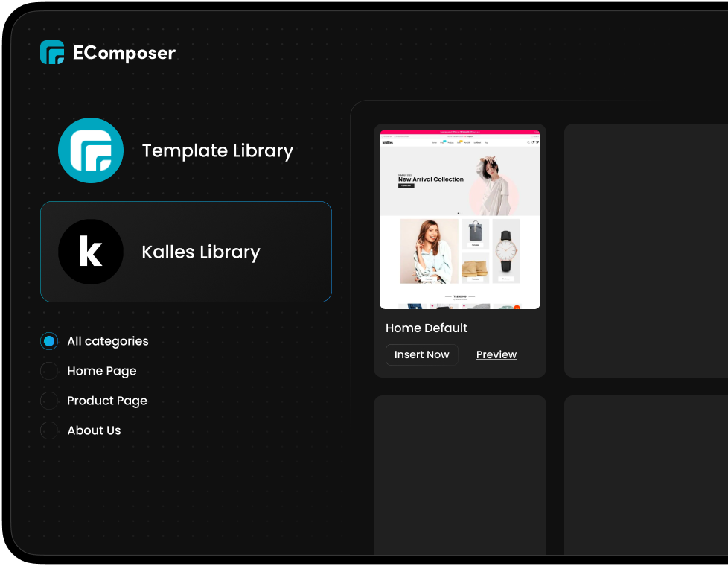The height and width of the screenshot is (566, 728).
Task: Click the EComposer brand name text
Action: coord(124,53)
